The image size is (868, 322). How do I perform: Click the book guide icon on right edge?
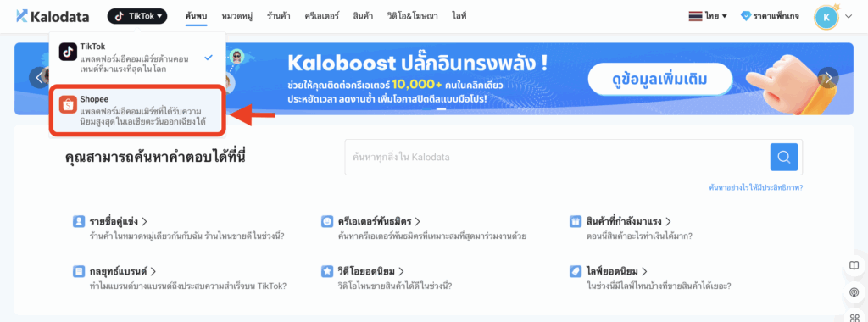click(x=854, y=265)
